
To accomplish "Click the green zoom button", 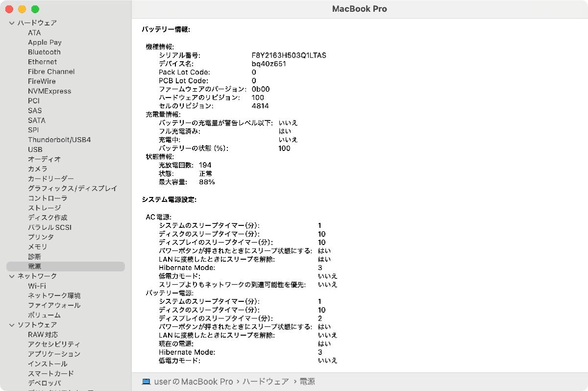I will pyautogui.click(x=35, y=9).
